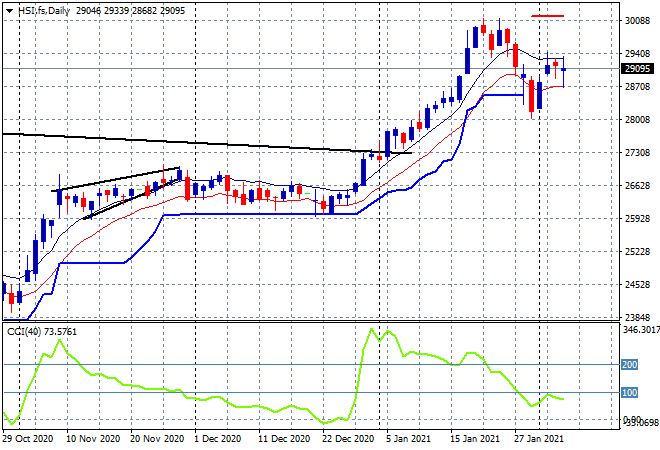
Task: Select the upper black trendline of the November wedge
Action: click(x=116, y=180)
